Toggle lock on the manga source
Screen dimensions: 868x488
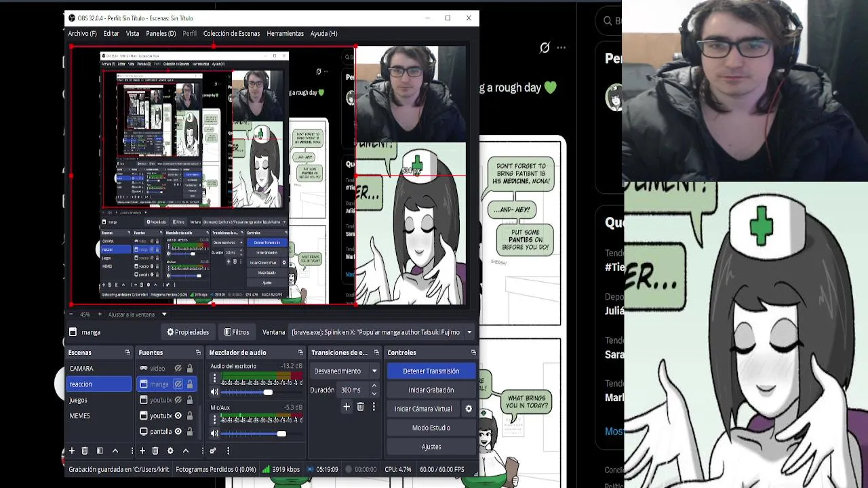point(190,384)
